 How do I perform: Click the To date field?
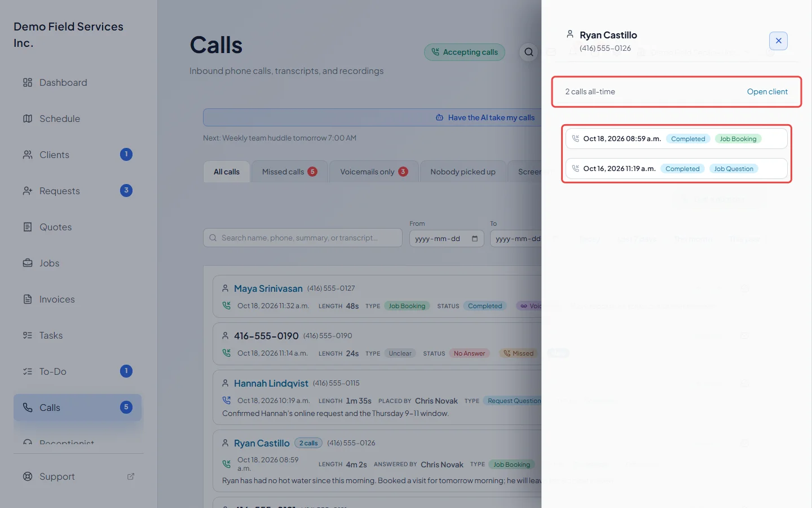click(x=516, y=238)
